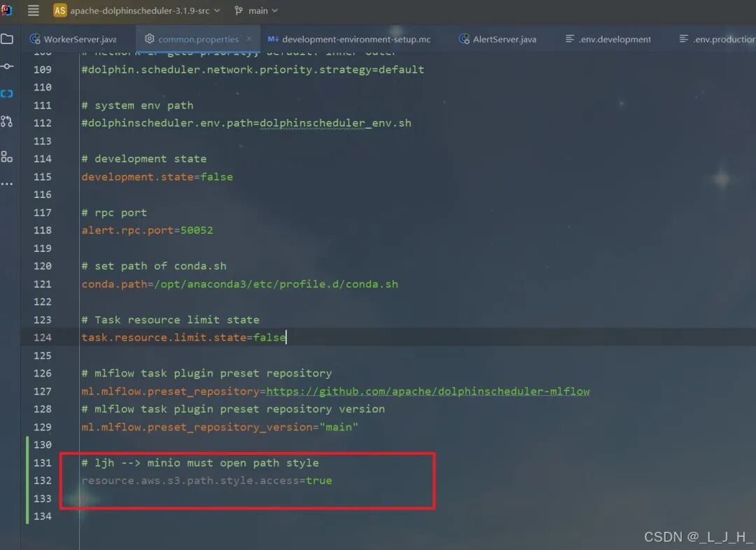Select the common.properties tab
Viewport: 756px width, 550px height.
pos(198,39)
